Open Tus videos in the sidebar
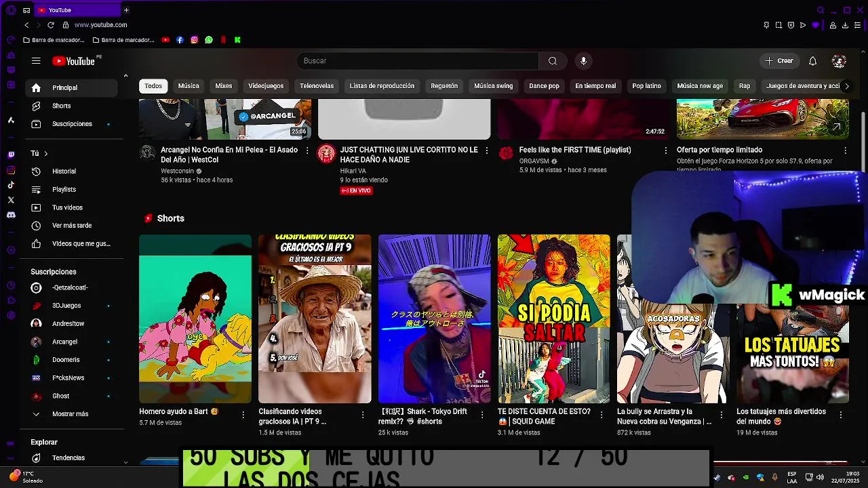The height and width of the screenshot is (488, 868). 71,207
